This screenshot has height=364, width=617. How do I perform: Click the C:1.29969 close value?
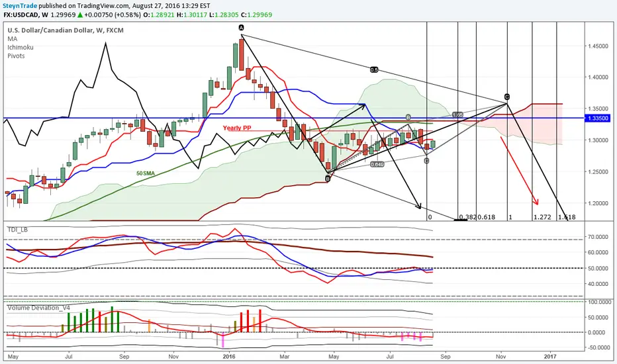[x=257, y=15]
